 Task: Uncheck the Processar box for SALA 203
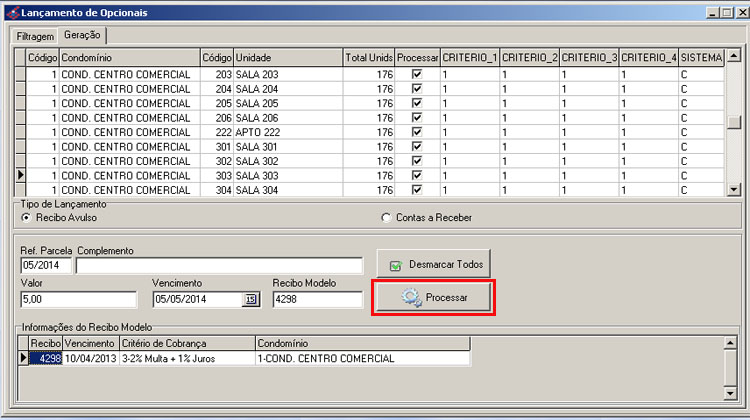[417, 74]
